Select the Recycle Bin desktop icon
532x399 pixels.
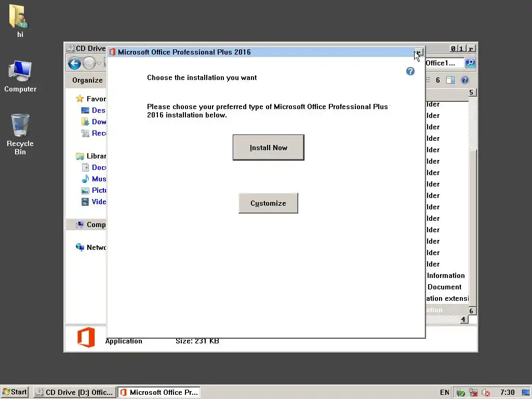[x=20, y=135]
